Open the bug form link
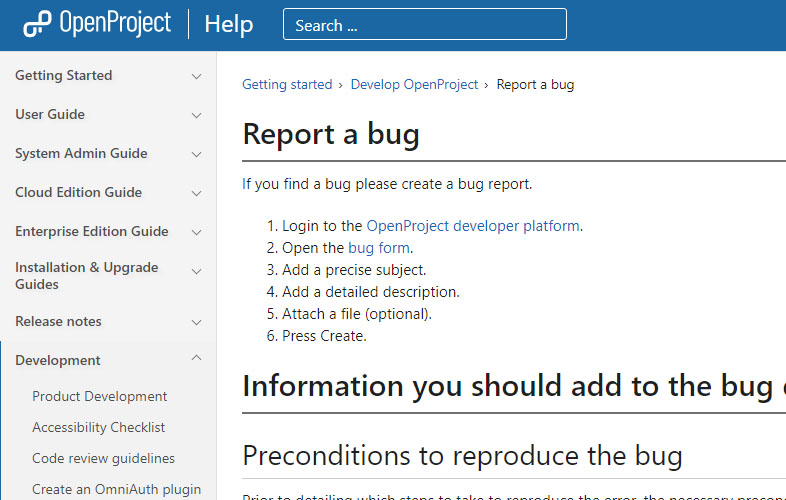This screenshot has height=500, width=786. [x=379, y=248]
